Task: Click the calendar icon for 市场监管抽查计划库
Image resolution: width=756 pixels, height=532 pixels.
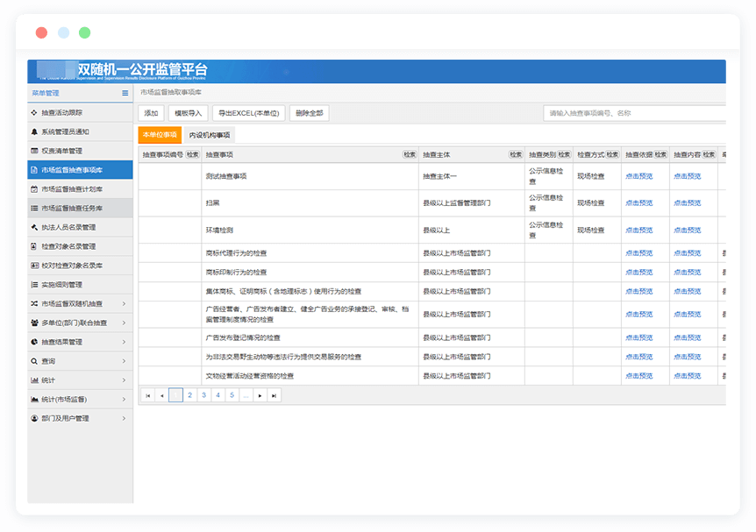Action: pyautogui.click(x=34, y=189)
